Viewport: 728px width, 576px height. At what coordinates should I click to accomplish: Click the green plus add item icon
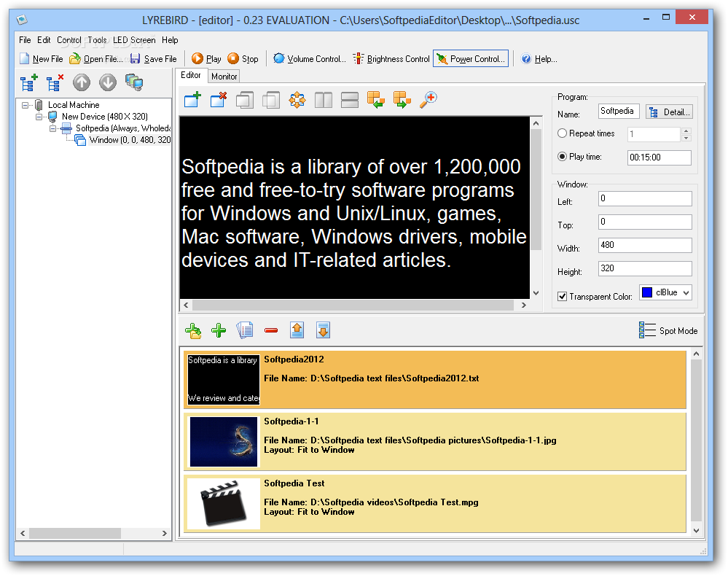click(219, 330)
